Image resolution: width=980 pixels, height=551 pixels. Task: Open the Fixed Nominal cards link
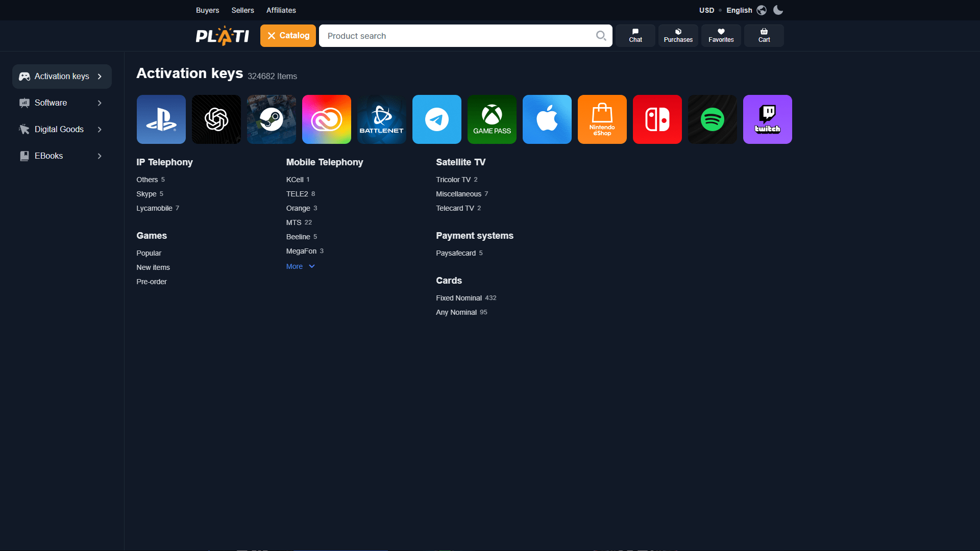[458, 297]
